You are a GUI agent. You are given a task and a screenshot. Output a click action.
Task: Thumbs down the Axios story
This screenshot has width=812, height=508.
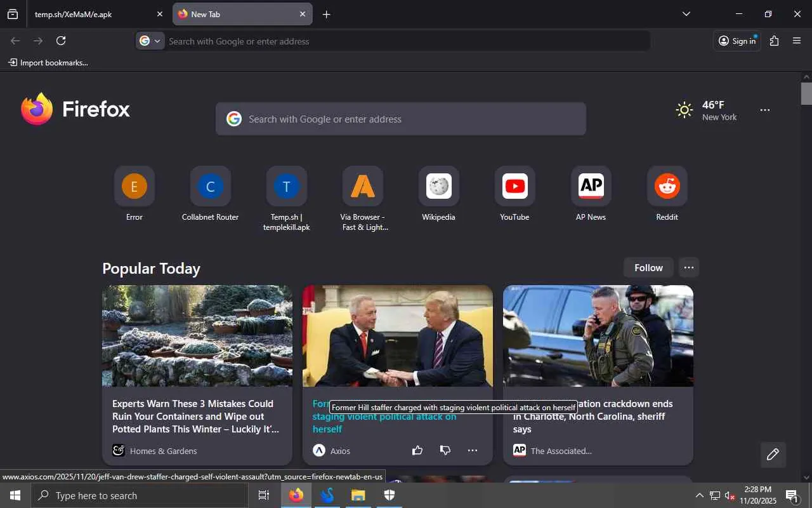point(445,451)
